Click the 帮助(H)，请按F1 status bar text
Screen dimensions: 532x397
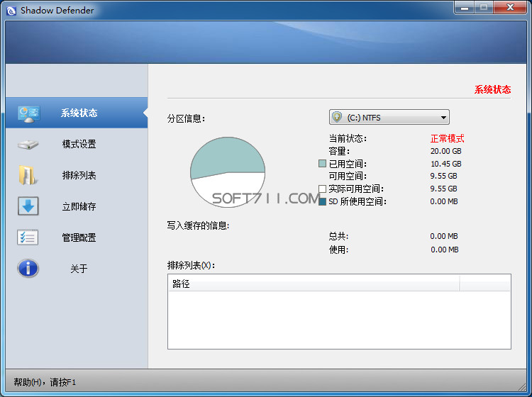(x=45, y=382)
